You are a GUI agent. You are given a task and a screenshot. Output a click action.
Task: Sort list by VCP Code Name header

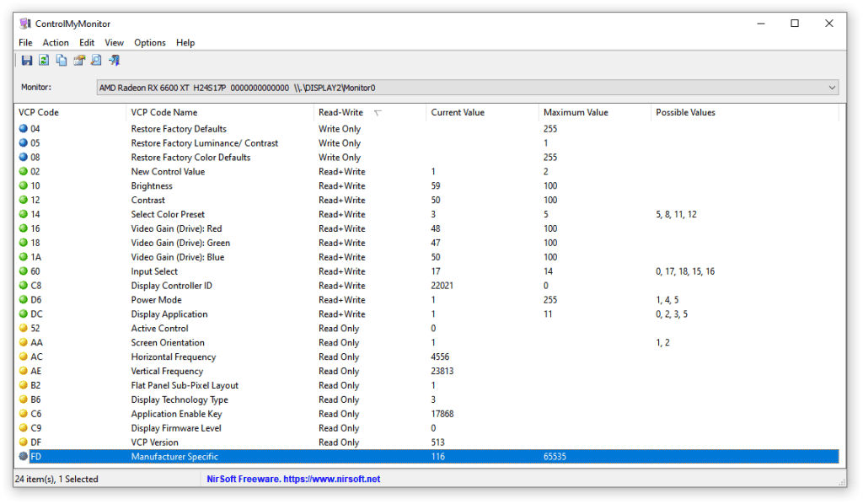[164, 113]
